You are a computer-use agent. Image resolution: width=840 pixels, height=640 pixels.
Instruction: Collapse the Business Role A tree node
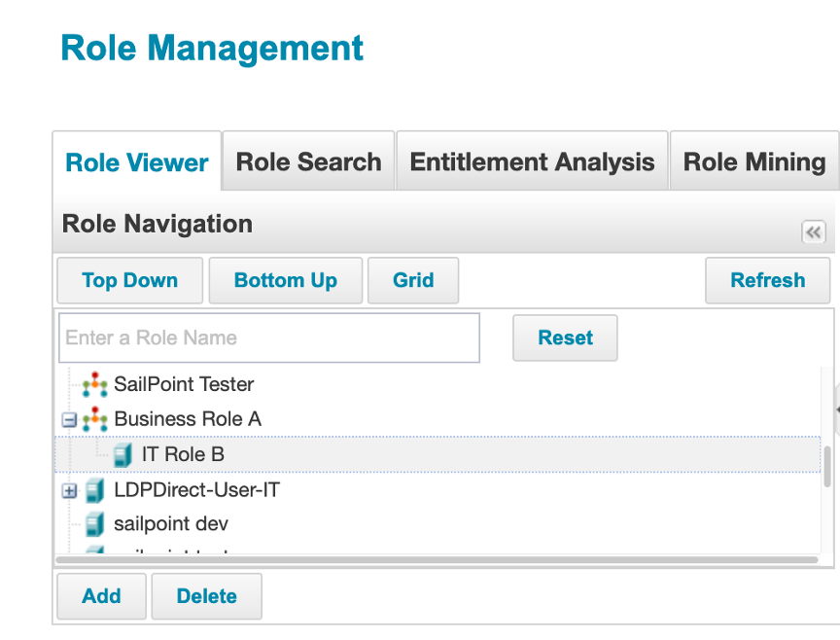click(x=69, y=420)
